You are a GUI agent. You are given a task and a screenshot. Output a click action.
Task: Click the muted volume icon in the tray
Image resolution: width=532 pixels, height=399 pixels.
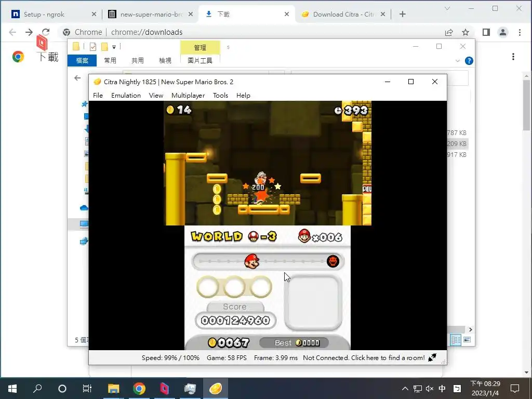click(430, 389)
